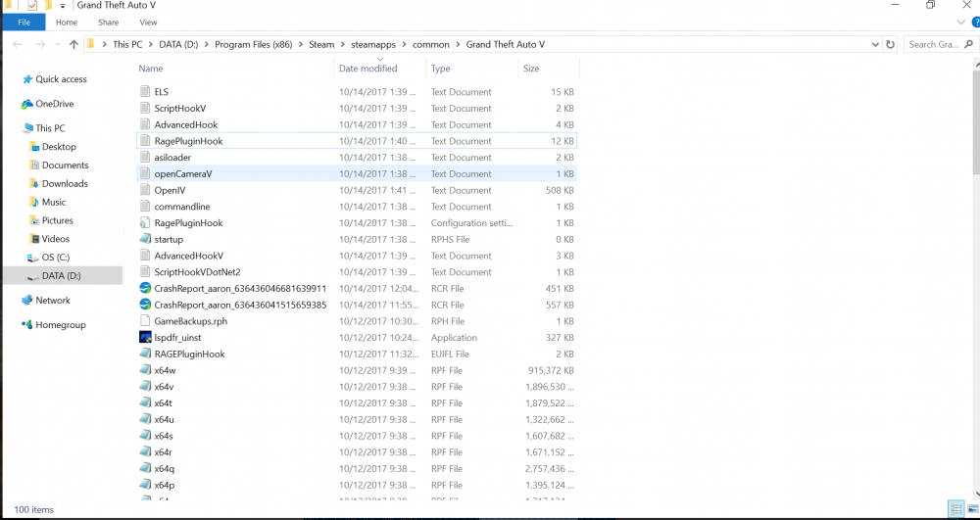Viewport: 980px width, 520px height.
Task: Open the View ribbon tab
Action: pos(148,23)
